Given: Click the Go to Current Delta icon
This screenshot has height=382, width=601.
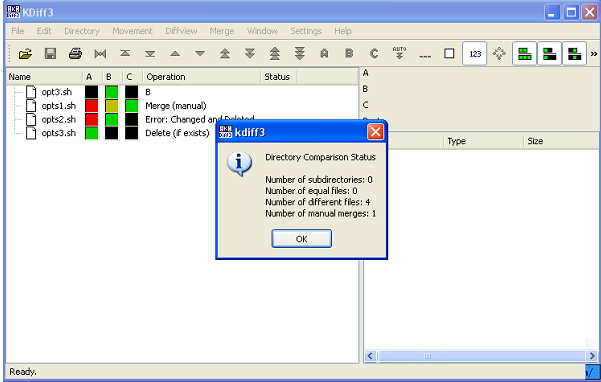Looking at the screenshot, I should tap(100, 54).
